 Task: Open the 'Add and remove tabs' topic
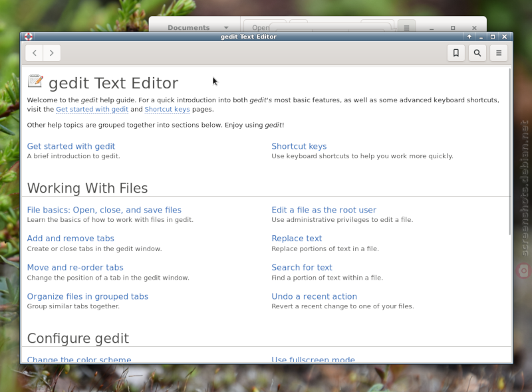point(70,239)
